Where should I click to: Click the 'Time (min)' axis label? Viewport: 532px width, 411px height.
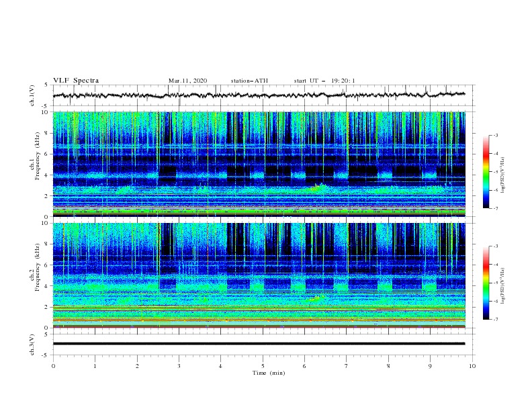269,373
